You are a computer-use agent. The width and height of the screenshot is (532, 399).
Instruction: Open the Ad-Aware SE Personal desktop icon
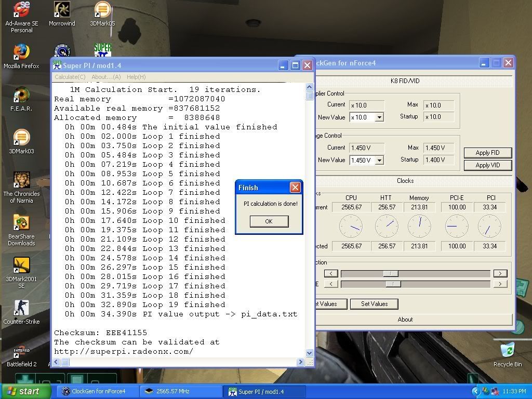click(x=21, y=10)
